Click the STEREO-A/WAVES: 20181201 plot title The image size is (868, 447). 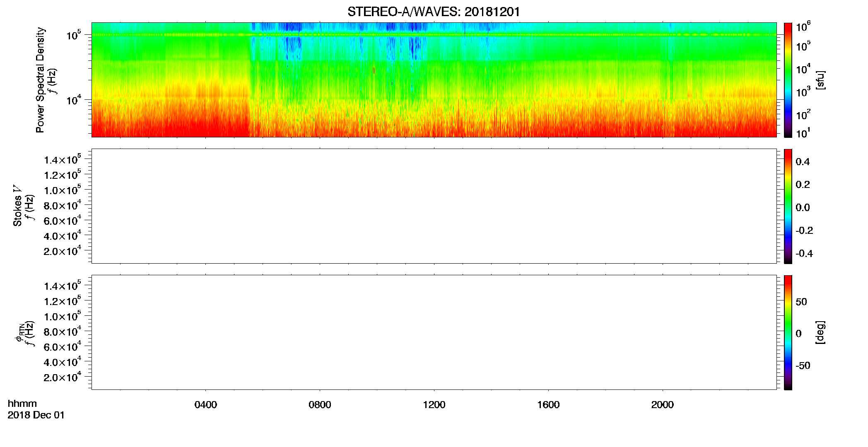(x=434, y=12)
